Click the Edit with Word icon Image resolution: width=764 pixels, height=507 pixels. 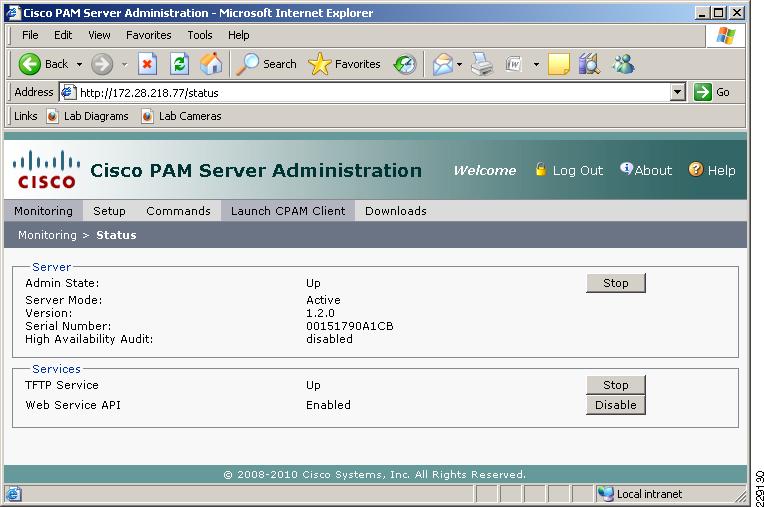tap(514, 64)
